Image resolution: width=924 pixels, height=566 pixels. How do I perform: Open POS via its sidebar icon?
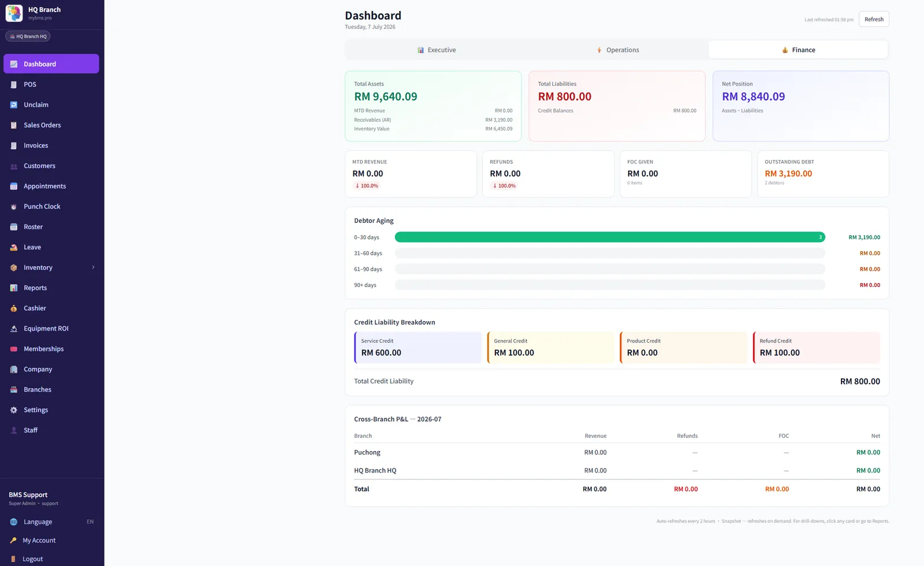(x=14, y=84)
